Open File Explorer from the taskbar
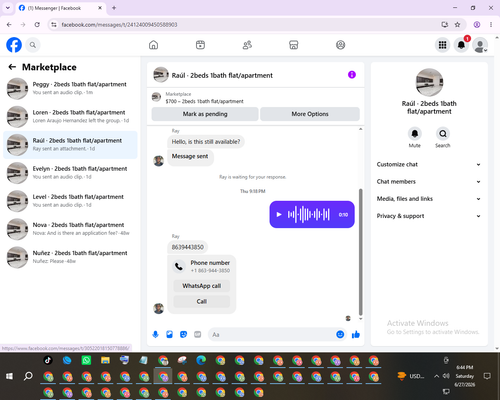Screen dimensions: 500x400 105,360
